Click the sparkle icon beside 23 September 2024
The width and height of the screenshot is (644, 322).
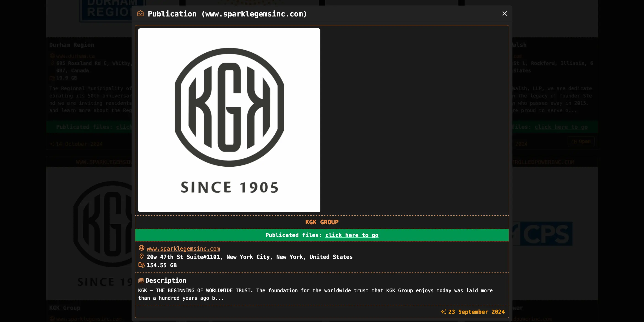(x=443, y=312)
